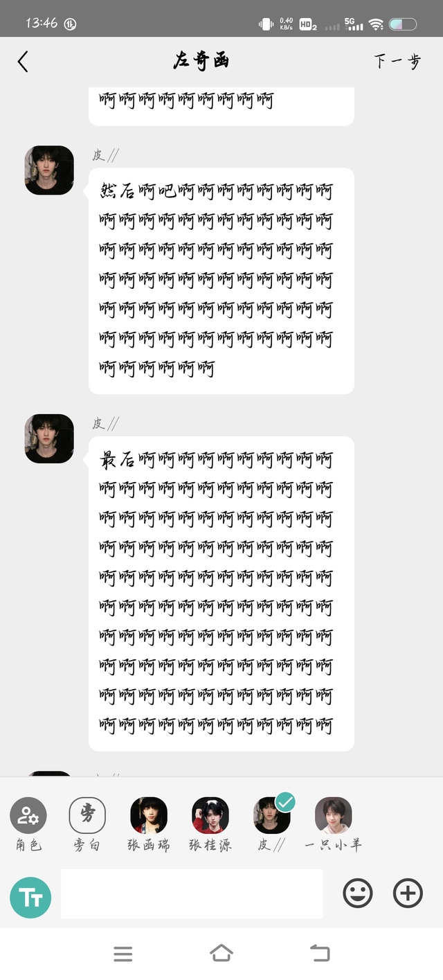
Task: Tap the avatar beside the 最后 message
Action: pos(49,438)
